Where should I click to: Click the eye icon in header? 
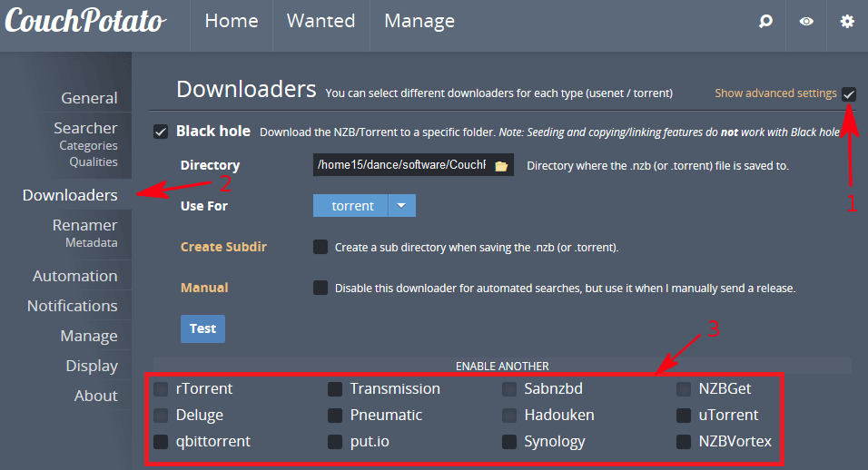pyautogui.click(x=806, y=22)
